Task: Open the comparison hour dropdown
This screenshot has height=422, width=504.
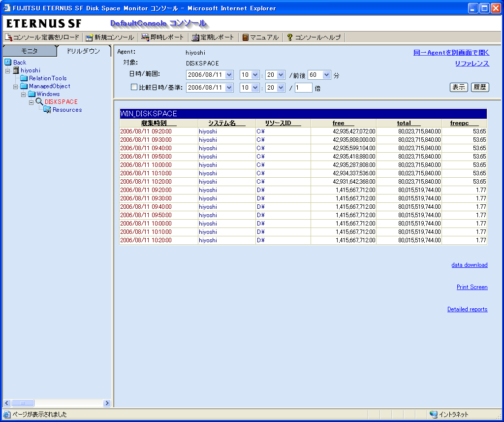Action: (x=255, y=88)
